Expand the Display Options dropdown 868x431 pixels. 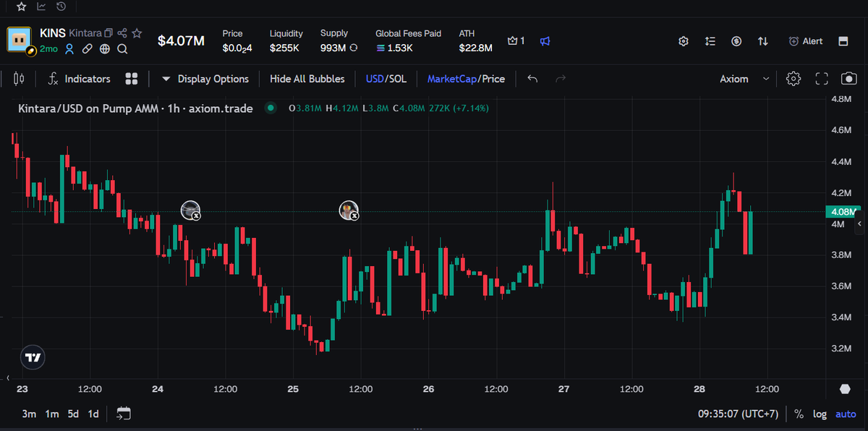pyautogui.click(x=205, y=79)
